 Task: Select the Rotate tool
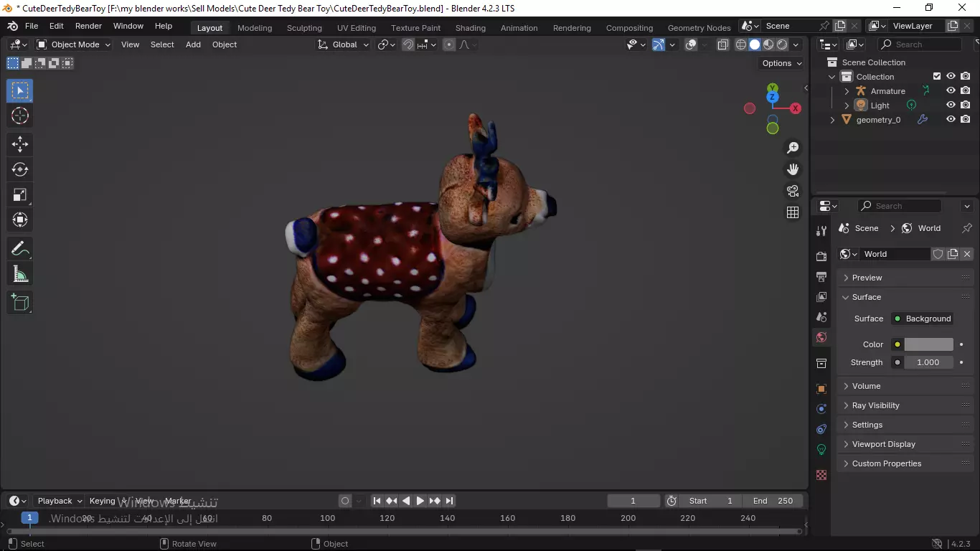(x=20, y=169)
